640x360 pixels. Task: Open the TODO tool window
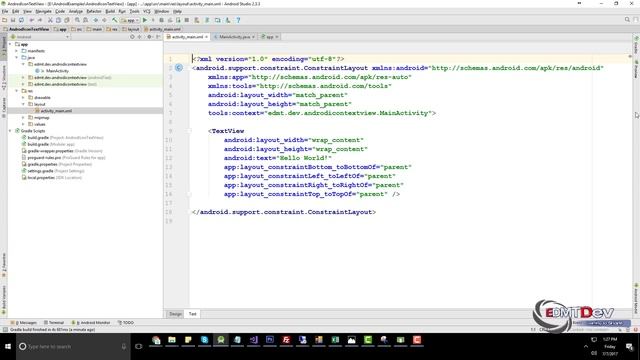(126, 322)
